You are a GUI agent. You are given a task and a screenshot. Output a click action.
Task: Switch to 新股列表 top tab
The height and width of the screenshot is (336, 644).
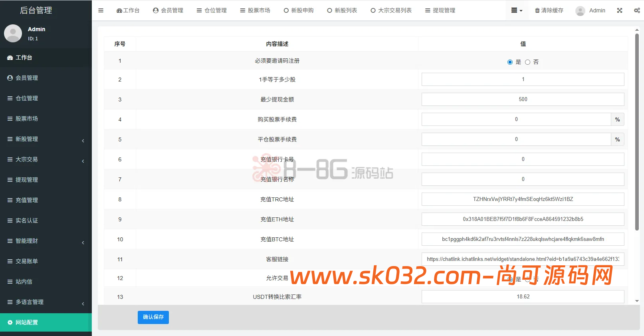(342, 10)
